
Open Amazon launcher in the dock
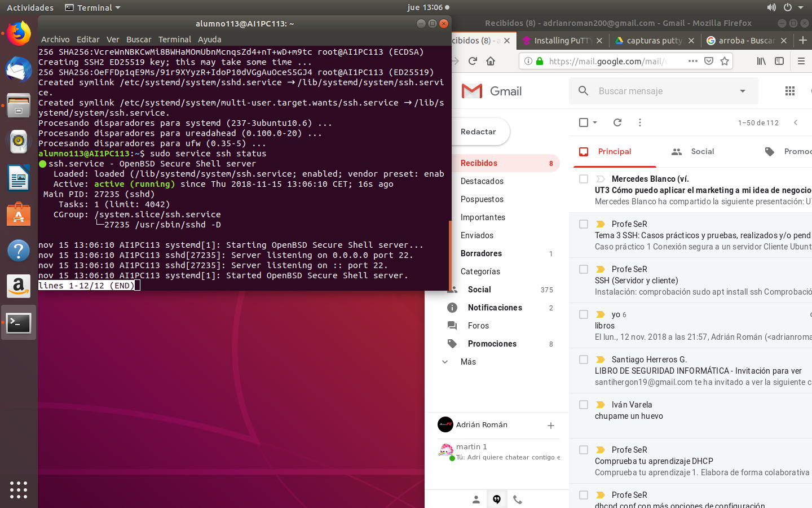tap(19, 286)
